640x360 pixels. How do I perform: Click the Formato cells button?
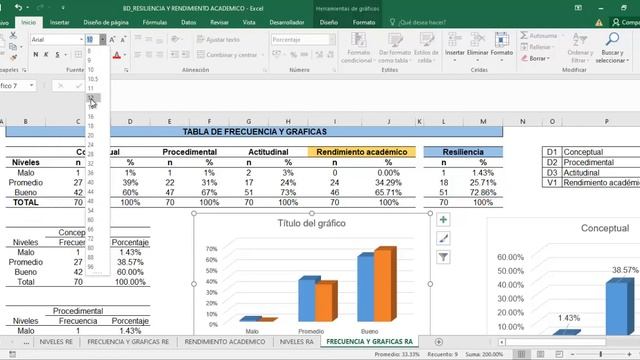point(502,47)
